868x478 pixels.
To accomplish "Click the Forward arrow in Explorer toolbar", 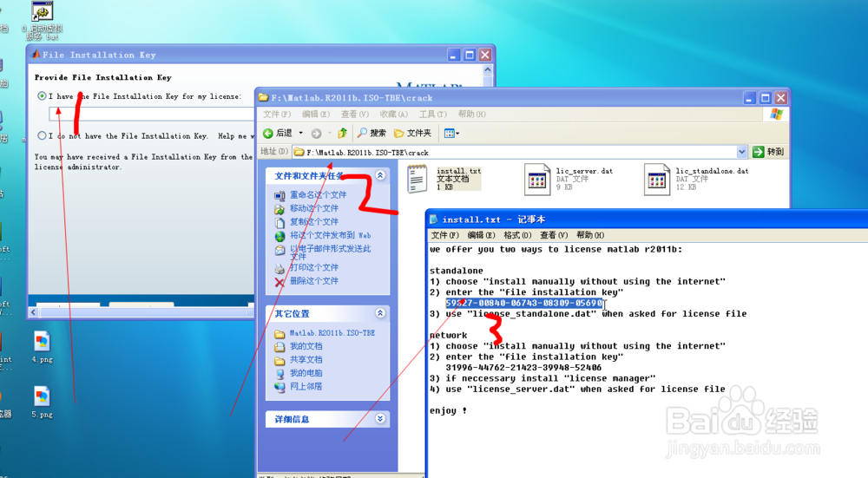I will coord(316,134).
